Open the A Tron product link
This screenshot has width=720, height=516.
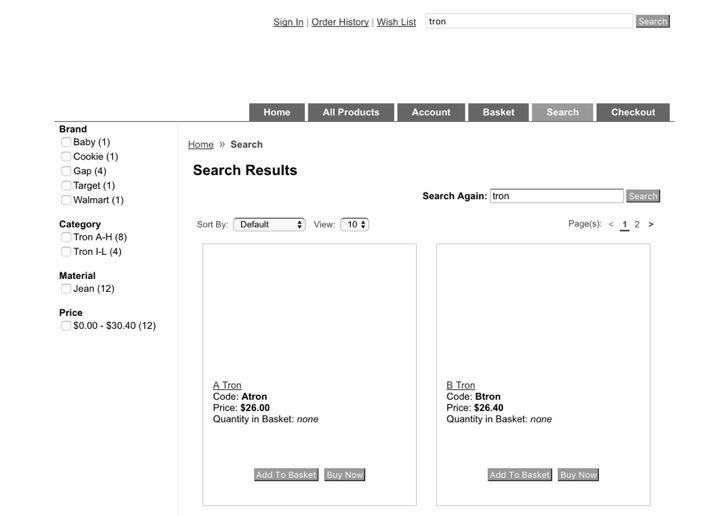coord(227,385)
